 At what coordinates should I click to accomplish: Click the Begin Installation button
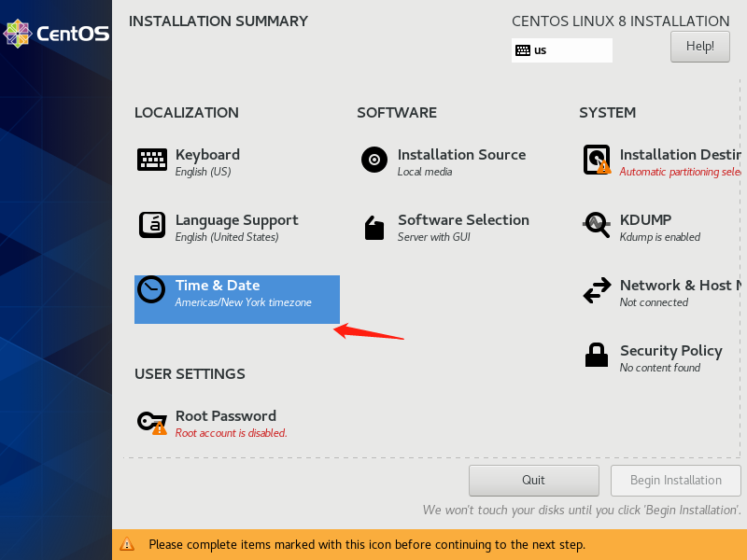coord(675,481)
